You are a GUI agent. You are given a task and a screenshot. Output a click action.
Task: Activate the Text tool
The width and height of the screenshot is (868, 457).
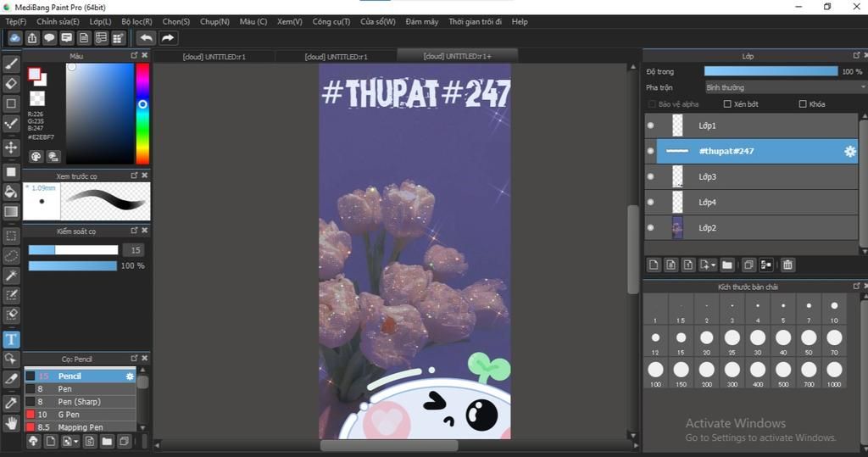pos(11,340)
